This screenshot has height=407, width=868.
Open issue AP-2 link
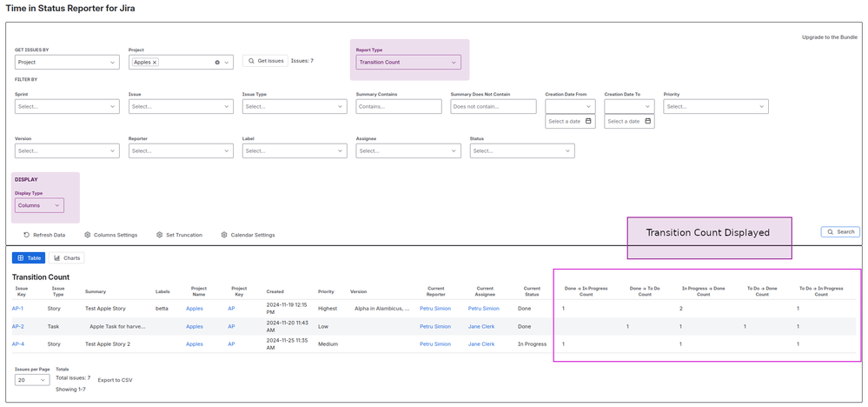17,326
